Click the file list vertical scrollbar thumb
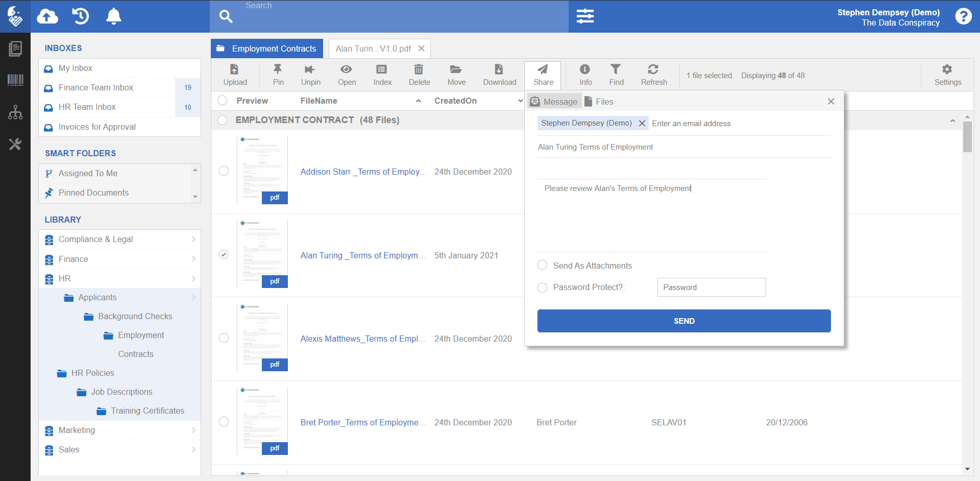This screenshot has height=481, width=980. coord(967,137)
